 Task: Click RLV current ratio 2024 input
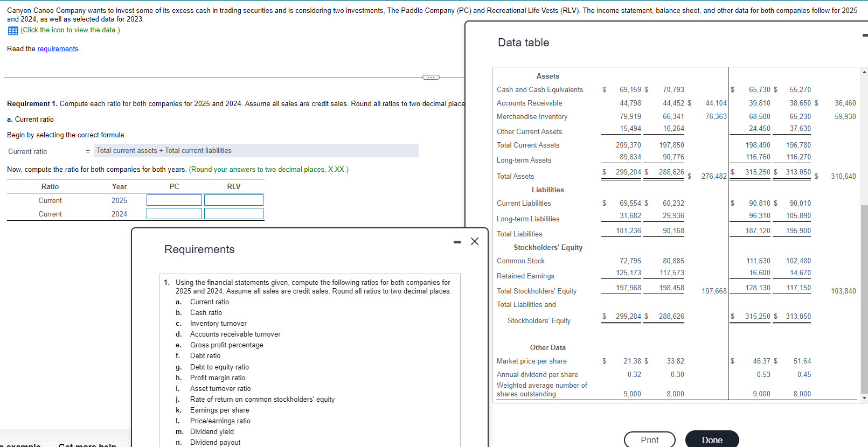(x=234, y=214)
